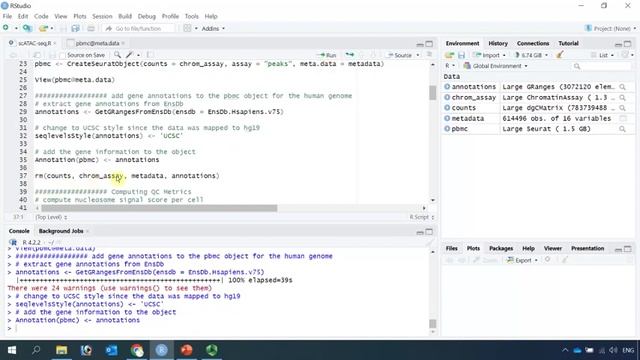Inspect chrom_assay using its magnifier icon
640x360 pixels.
pyautogui.click(x=622, y=97)
